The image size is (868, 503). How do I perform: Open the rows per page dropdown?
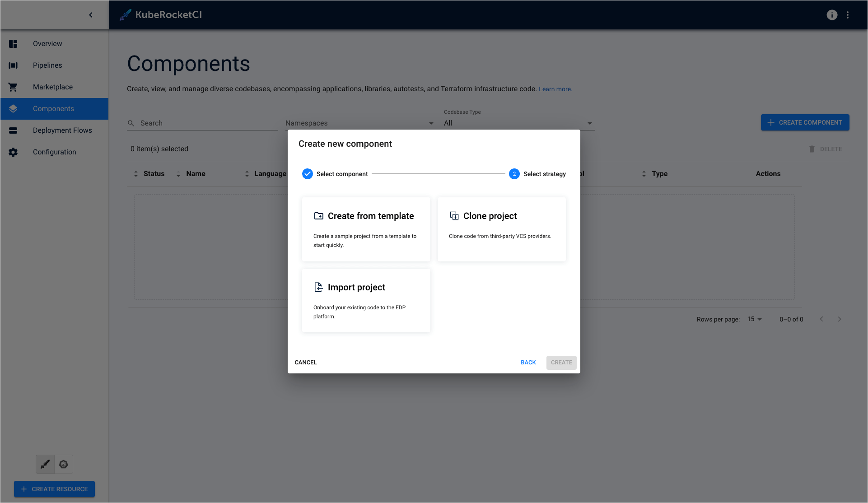(754, 319)
